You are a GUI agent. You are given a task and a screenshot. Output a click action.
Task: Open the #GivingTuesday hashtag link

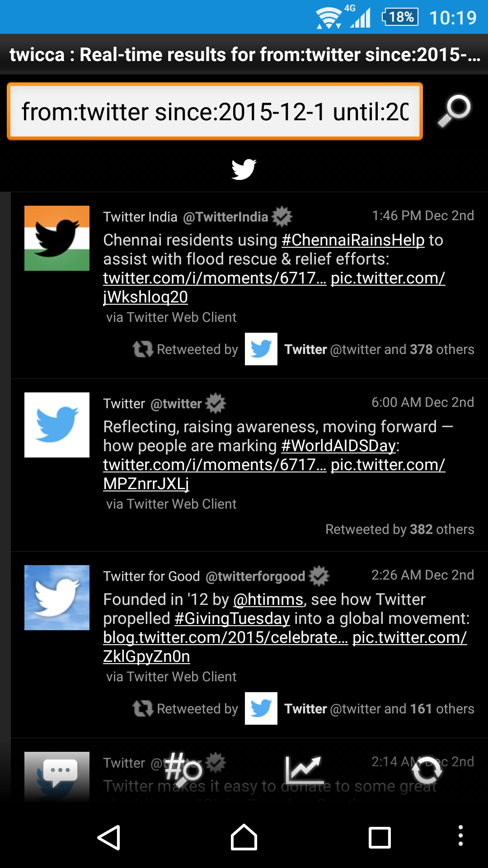[232, 618]
